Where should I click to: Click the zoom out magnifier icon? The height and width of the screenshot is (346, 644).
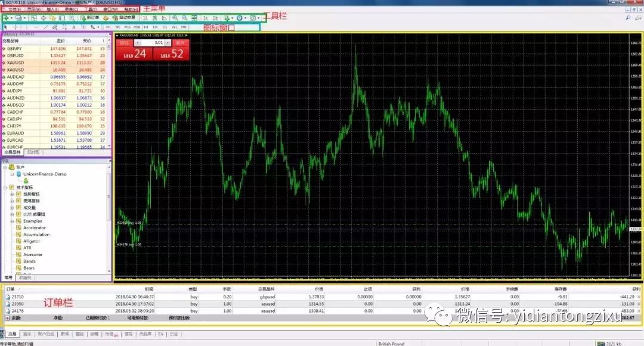184,18
